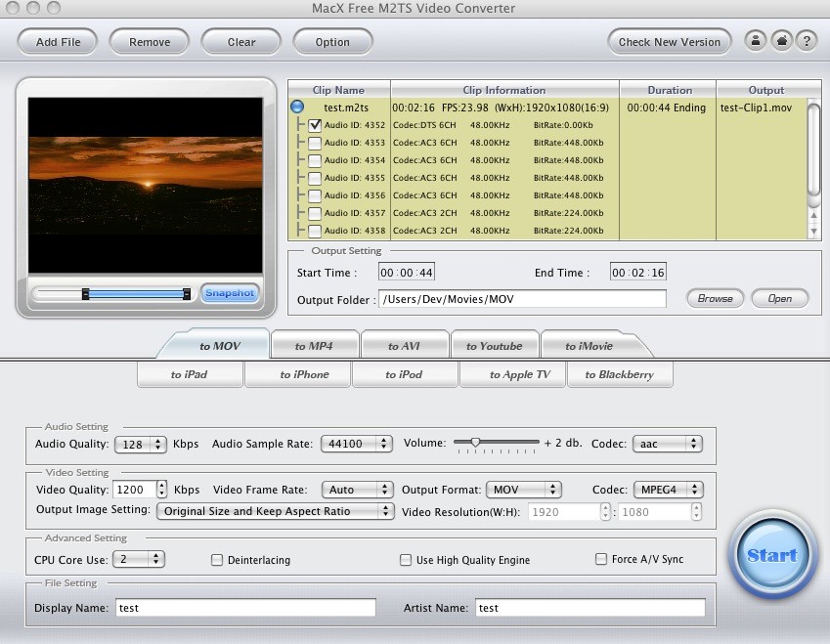This screenshot has height=644, width=830.
Task: Click Check New Version button
Action: (669, 42)
